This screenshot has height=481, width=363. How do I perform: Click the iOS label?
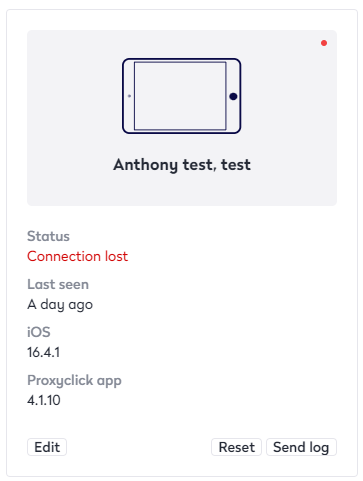pos(39,332)
